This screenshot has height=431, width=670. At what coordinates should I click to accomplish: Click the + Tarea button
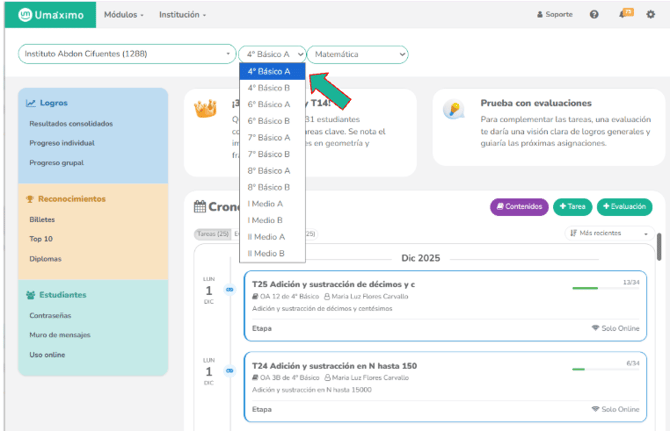click(571, 207)
